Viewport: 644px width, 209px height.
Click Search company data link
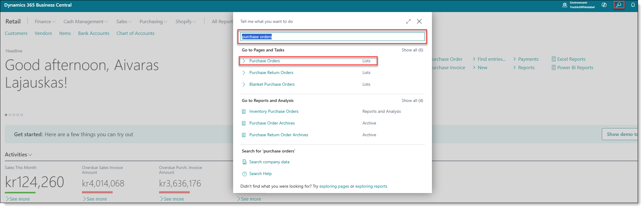[269, 162]
